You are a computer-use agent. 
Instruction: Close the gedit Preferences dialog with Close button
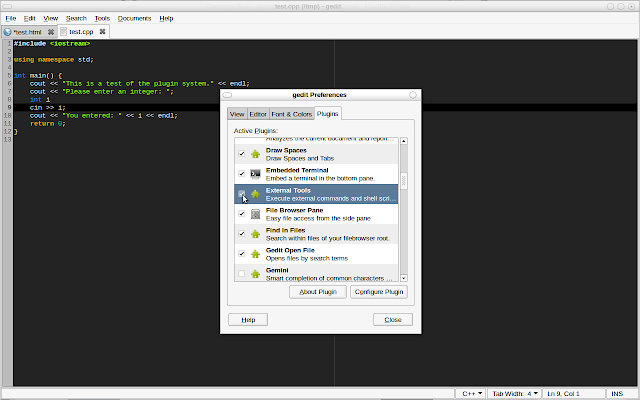393,320
